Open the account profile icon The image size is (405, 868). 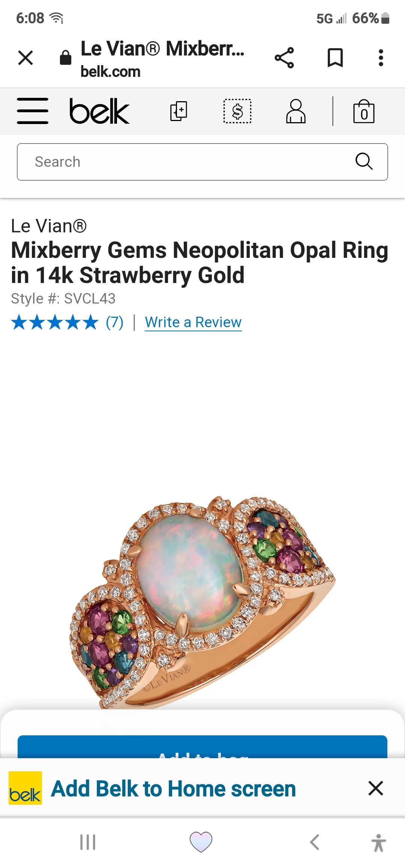pos(296,111)
